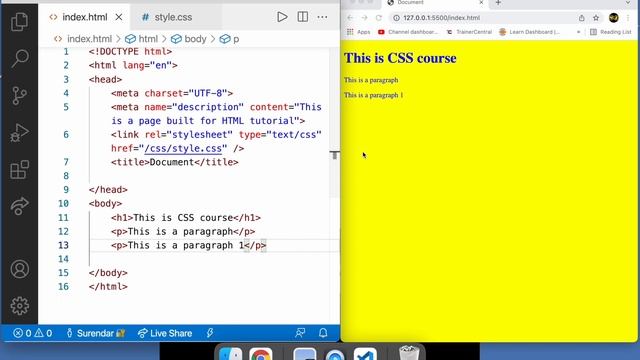The height and width of the screenshot is (360, 640).
Task: Reload the Chrome page
Action: tap(379, 18)
